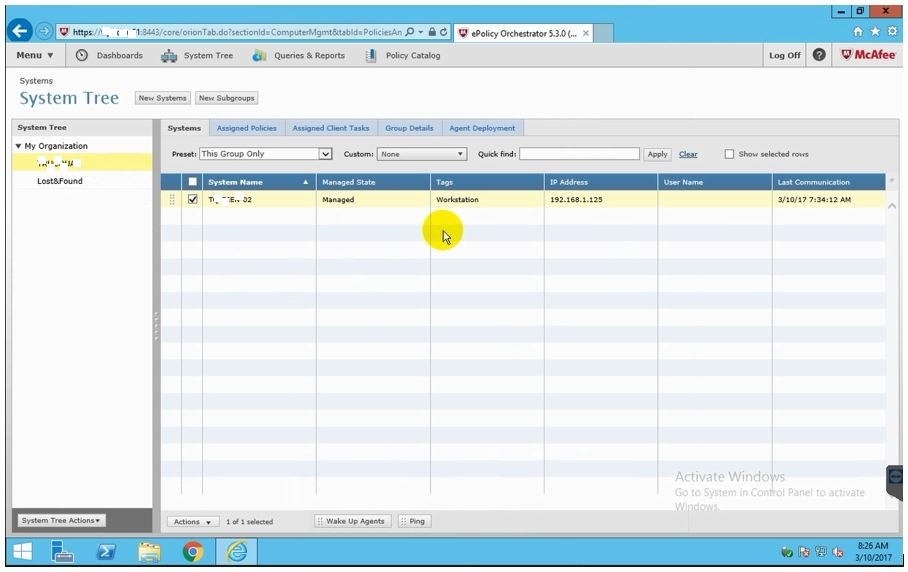
Task: Open the Agent Deployment tab
Action: tap(482, 128)
